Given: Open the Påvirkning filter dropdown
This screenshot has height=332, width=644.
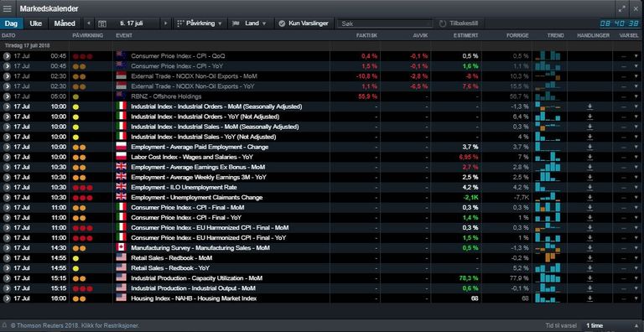Looking at the screenshot, I should 200,23.
